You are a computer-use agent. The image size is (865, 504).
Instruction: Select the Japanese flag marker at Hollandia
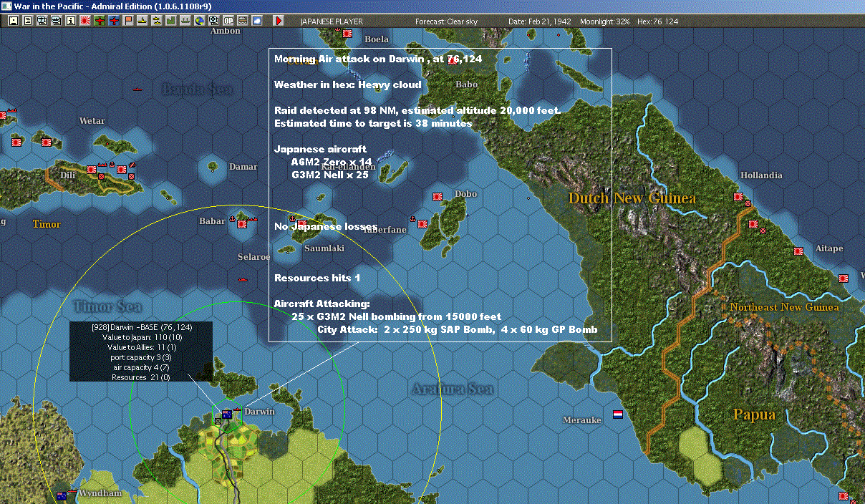737,197
